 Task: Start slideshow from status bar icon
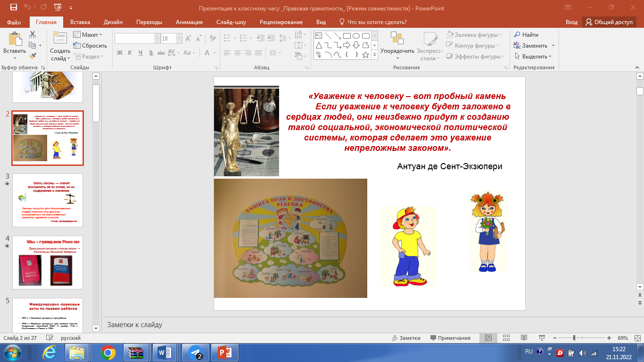[542, 338]
